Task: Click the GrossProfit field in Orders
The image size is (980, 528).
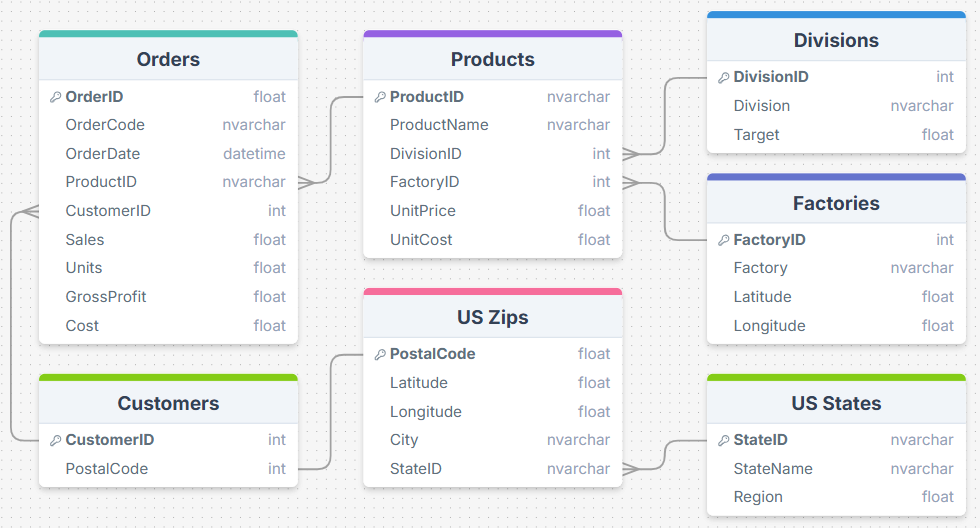Action: pos(168,297)
